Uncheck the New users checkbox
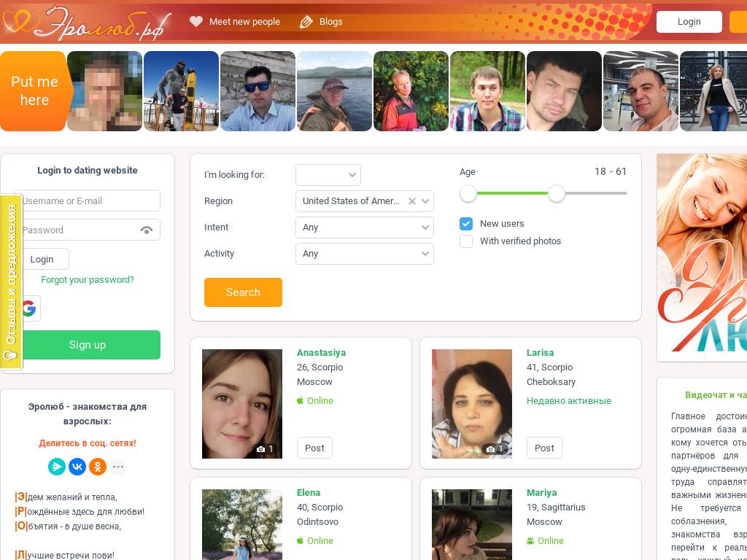This screenshot has height=560, width=747. [466, 224]
